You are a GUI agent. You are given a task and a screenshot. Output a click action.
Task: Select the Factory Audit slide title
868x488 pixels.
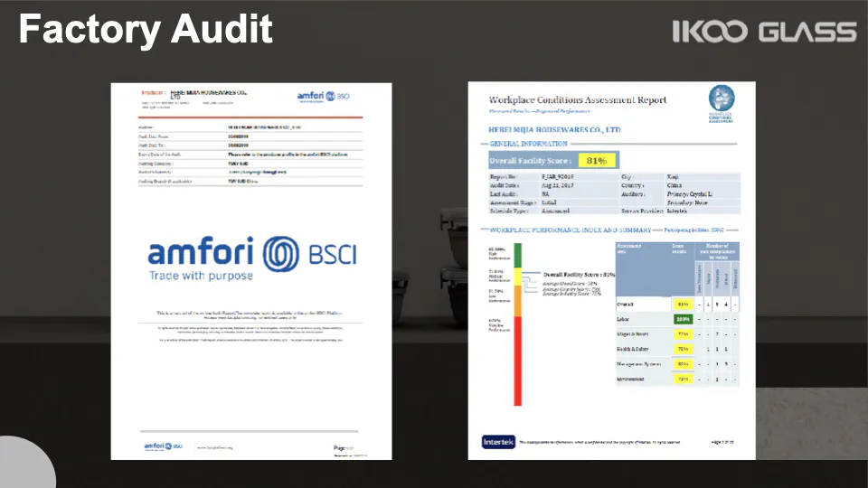click(x=146, y=29)
